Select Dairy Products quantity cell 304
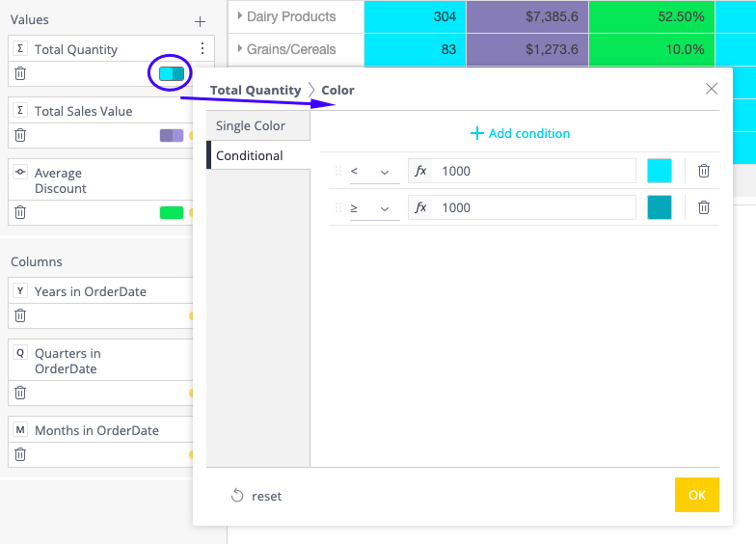Screen dimensions: 756x544 (x=415, y=16)
